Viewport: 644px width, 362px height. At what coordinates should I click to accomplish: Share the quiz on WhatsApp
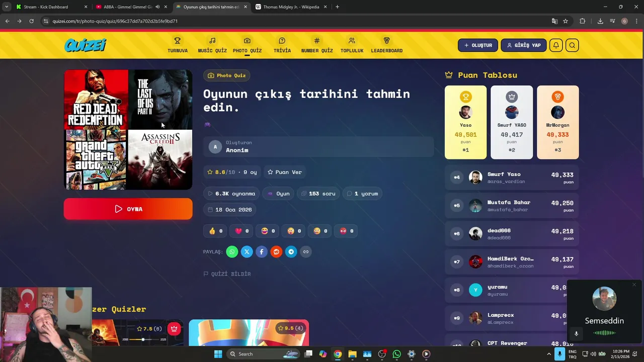click(x=232, y=251)
